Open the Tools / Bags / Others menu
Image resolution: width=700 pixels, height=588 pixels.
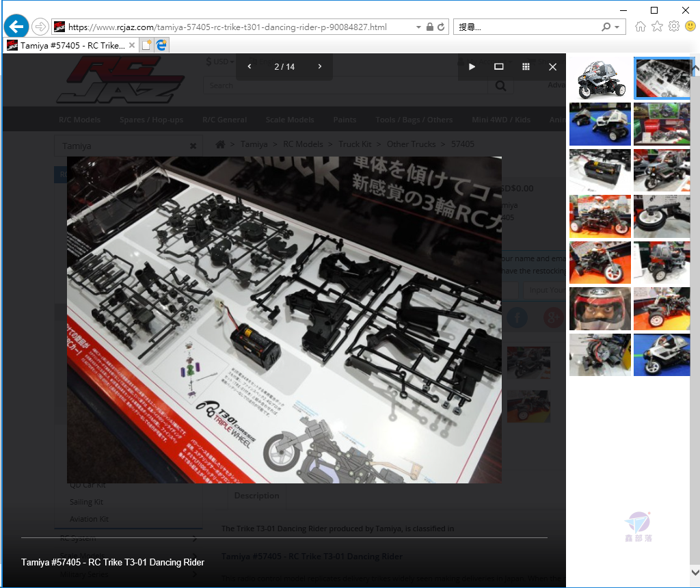tap(414, 120)
